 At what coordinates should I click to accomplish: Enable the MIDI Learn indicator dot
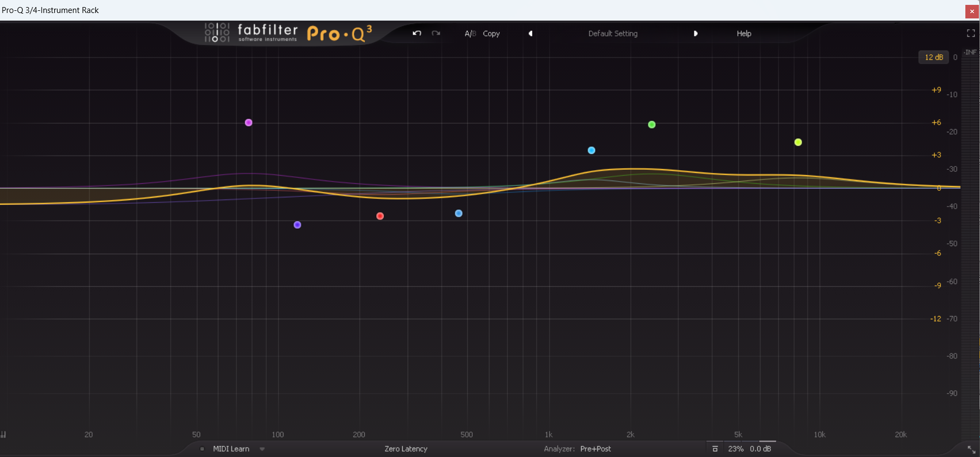click(x=202, y=449)
